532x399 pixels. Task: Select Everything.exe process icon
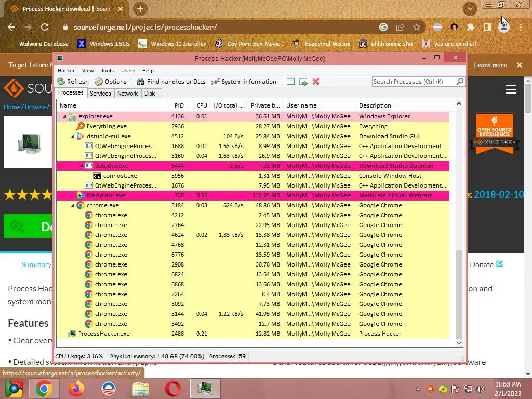point(81,126)
